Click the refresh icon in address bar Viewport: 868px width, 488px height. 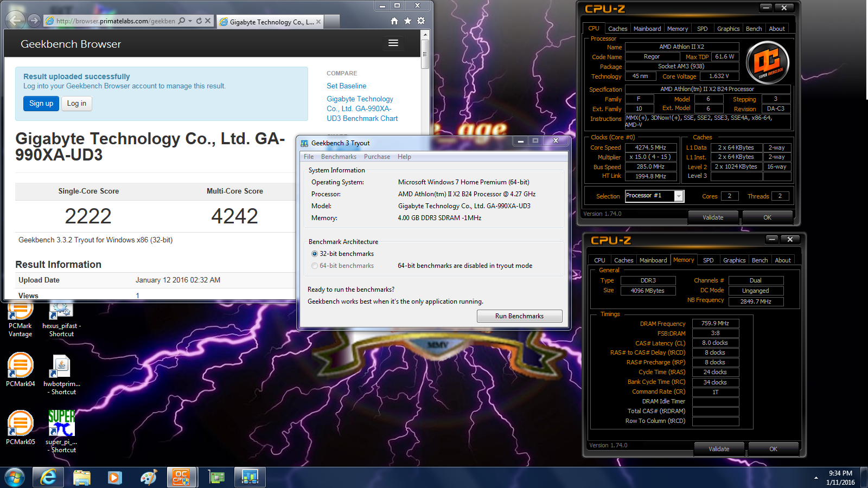pyautogui.click(x=199, y=21)
